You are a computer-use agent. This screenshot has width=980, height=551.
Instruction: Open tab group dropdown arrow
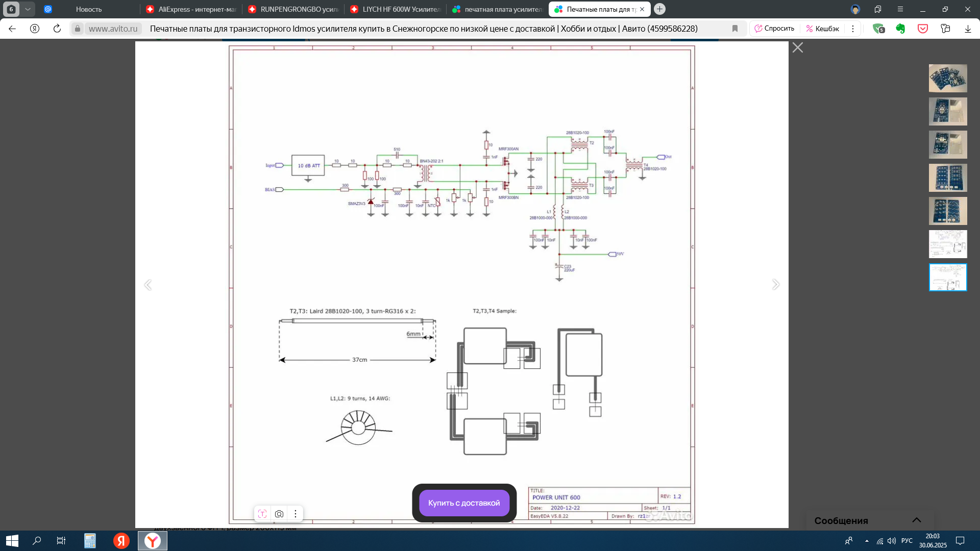click(x=28, y=9)
